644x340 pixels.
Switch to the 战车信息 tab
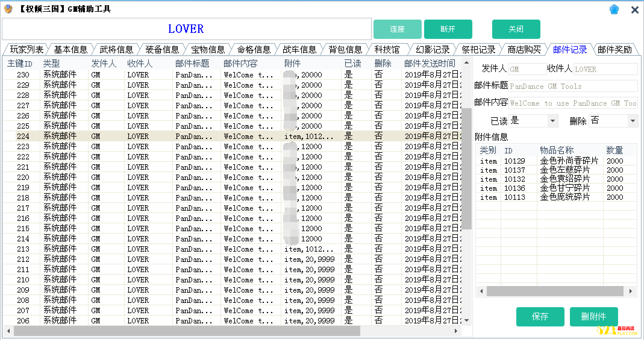[299, 49]
